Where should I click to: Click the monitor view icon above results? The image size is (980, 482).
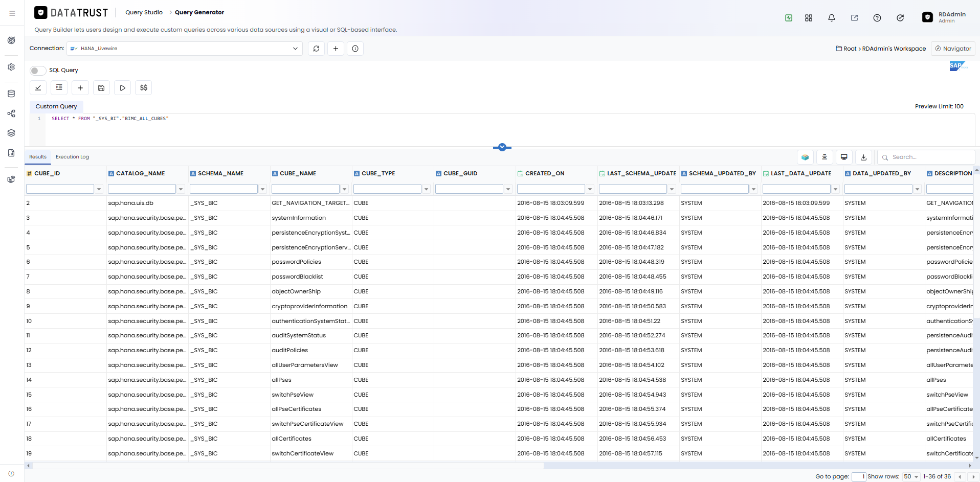point(844,157)
